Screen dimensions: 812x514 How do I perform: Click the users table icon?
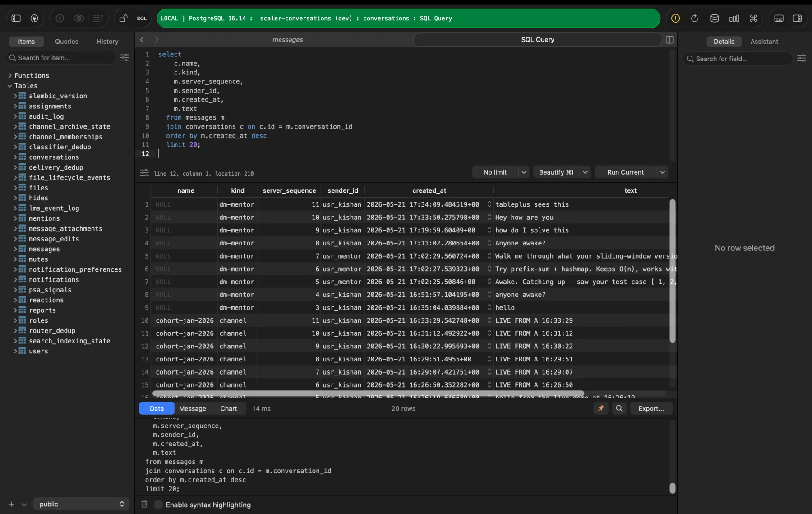[22, 351]
